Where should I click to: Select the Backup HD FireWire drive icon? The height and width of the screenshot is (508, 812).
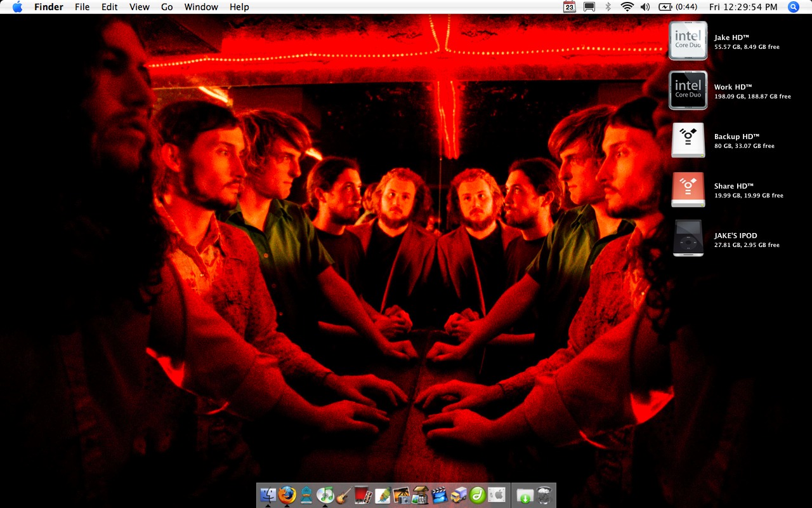688,140
